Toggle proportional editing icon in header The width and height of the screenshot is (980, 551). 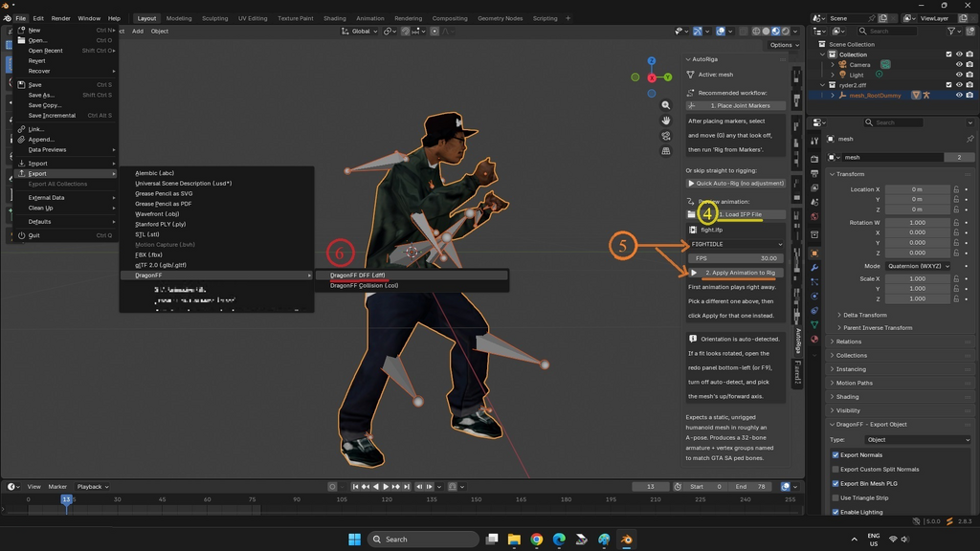coord(434,31)
